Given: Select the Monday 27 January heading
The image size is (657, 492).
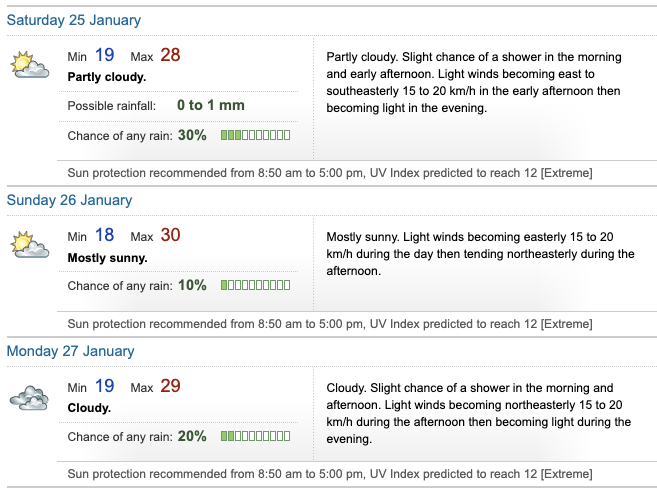Looking at the screenshot, I should point(70,351).
